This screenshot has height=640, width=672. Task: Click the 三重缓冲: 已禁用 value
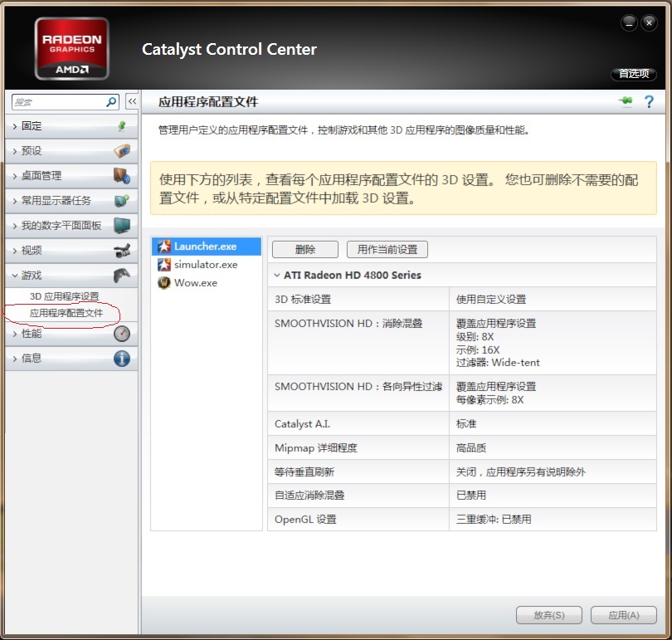(x=494, y=520)
